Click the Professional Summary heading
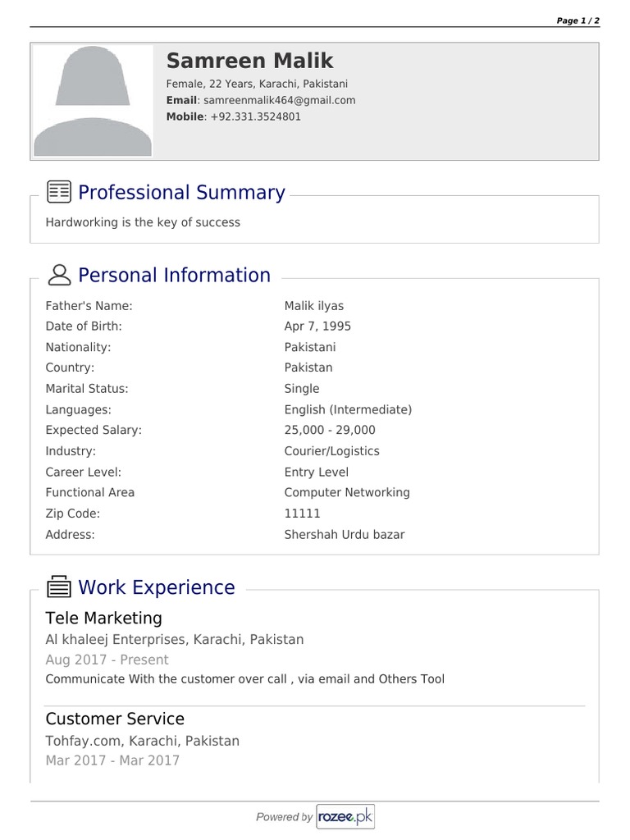The image size is (630, 840). [181, 192]
